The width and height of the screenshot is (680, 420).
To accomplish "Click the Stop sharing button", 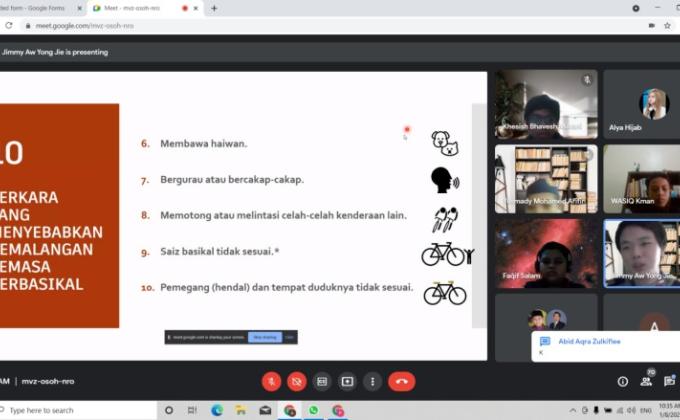I will click(264, 337).
